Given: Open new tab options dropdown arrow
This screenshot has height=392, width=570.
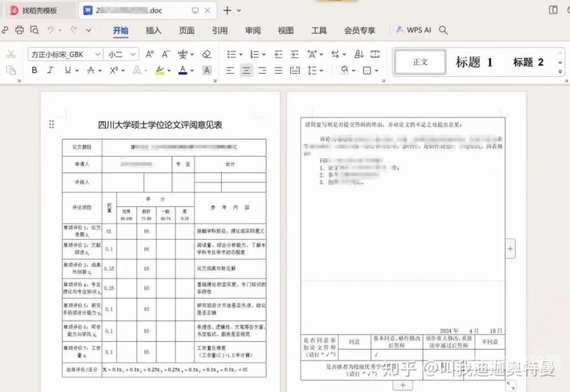Looking at the screenshot, I should point(239,10).
